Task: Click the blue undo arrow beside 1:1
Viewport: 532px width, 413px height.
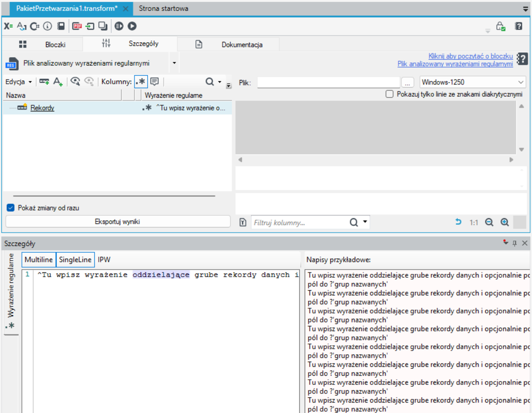Action: point(458,222)
